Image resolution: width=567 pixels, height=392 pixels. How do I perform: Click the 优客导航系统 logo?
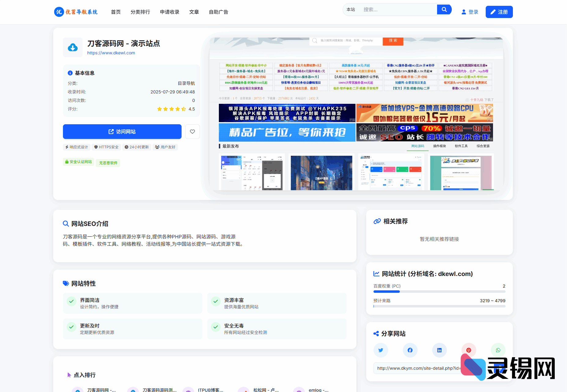pos(76,12)
